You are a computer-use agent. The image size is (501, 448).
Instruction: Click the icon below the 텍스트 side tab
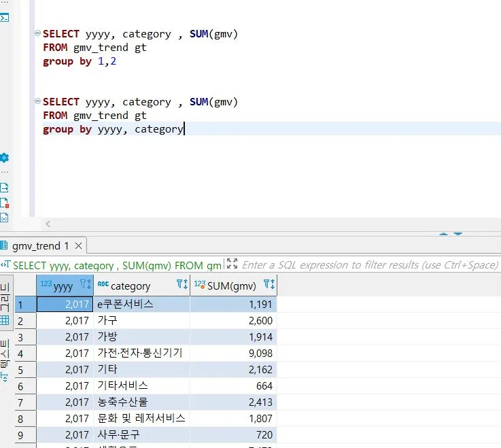[x=5, y=377]
